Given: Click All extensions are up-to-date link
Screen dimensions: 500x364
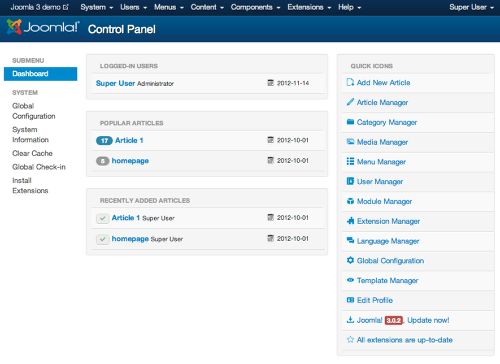Looking at the screenshot, I should tap(405, 340).
